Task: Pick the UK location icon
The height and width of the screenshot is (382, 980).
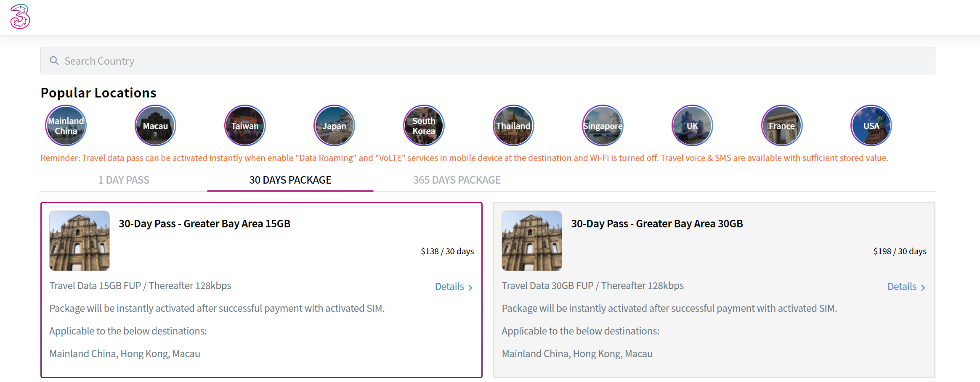Action: pos(692,126)
